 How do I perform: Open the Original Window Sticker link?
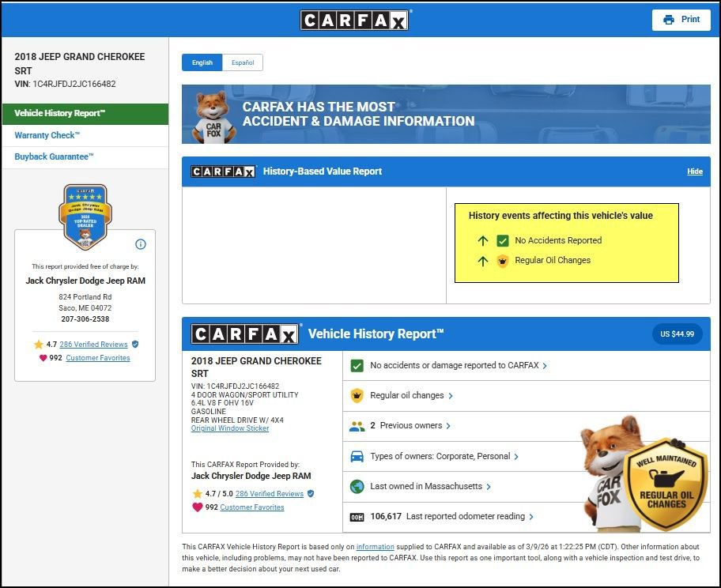[x=230, y=428]
